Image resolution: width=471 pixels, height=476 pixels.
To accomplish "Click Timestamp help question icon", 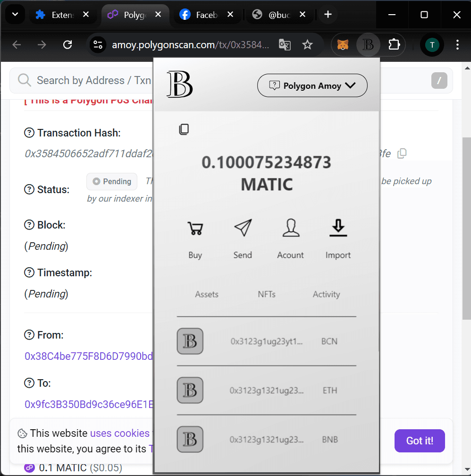I will coord(29,272).
